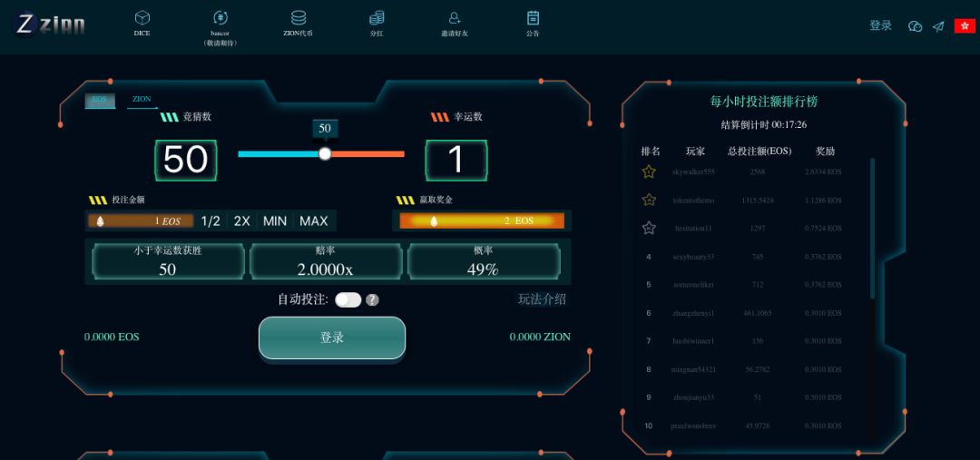Set bet to MAX amount
This screenshot has width=980, height=460.
pyautogui.click(x=314, y=220)
